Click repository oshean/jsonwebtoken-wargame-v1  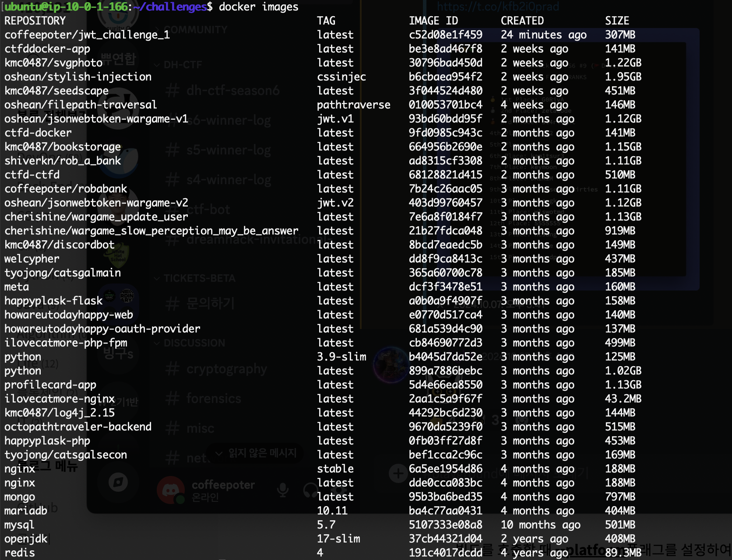[96, 119]
